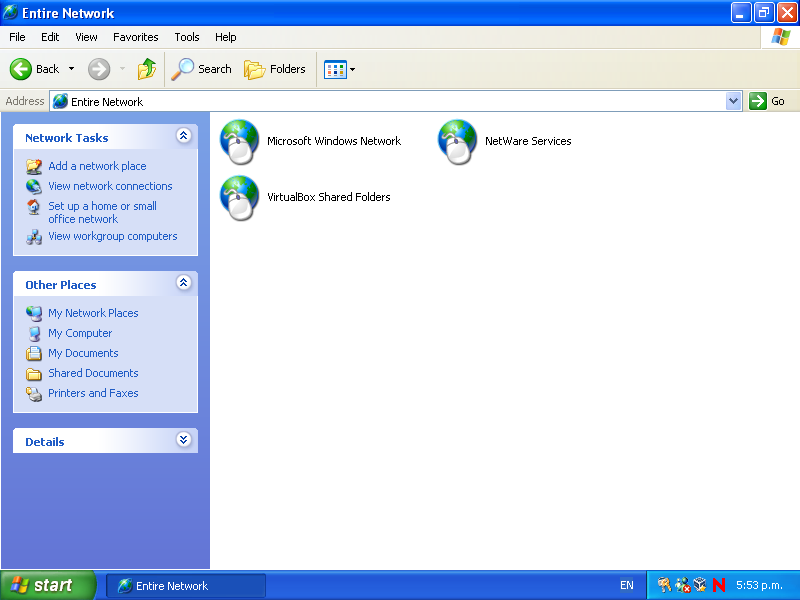
Task: Click the My Network Places icon
Action: (x=34, y=313)
